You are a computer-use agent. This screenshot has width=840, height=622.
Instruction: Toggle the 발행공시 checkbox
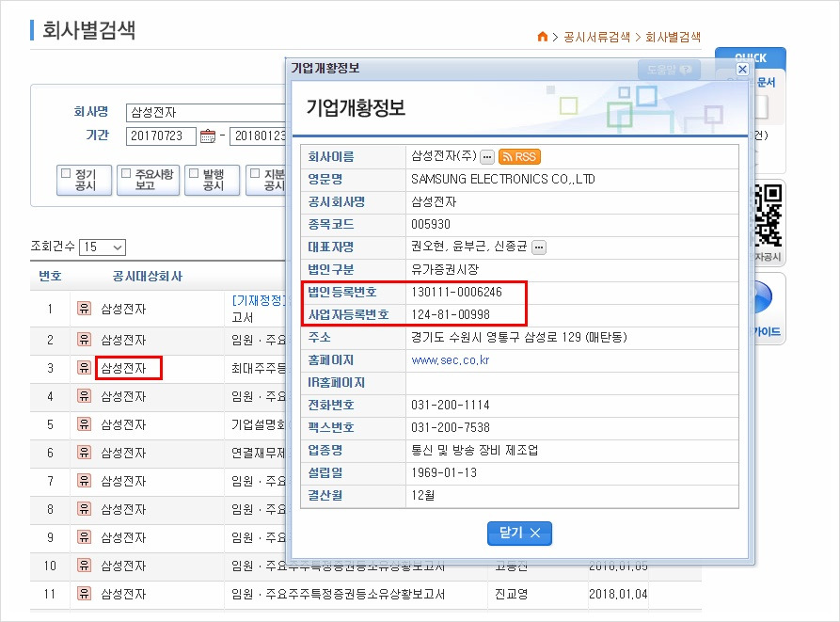coord(194,173)
